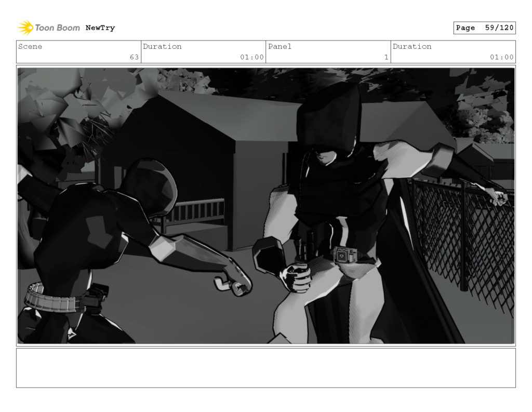Select the scene number 63 field
This screenshot has height=412, width=532.
pyautogui.click(x=134, y=57)
